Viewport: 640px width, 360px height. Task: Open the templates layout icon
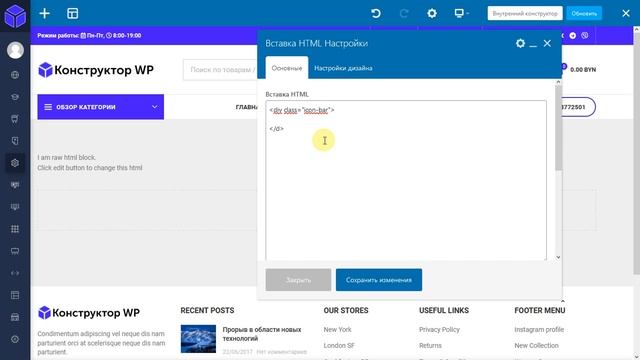coord(73,13)
